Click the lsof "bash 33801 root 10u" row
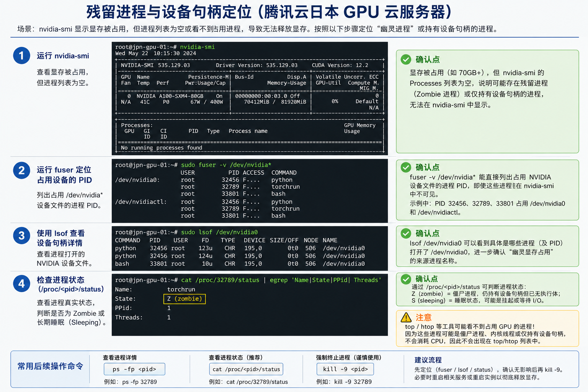 coord(240,264)
